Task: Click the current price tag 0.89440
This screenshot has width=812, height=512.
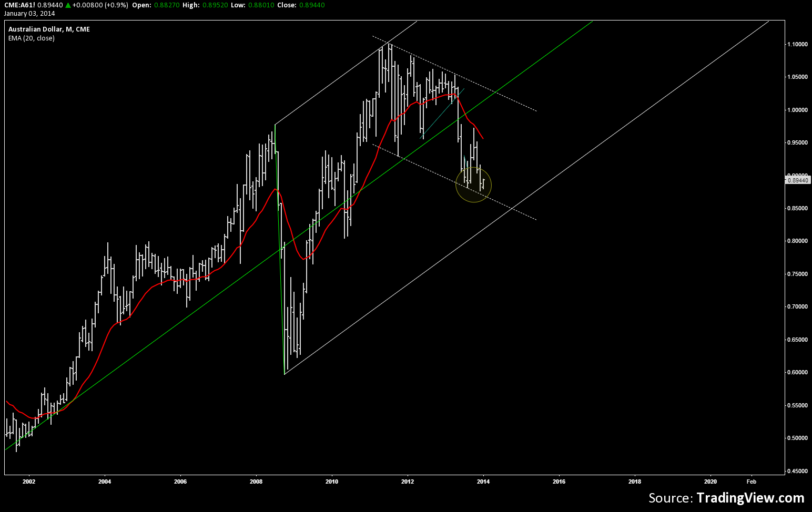Action: (x=798, y=180)
